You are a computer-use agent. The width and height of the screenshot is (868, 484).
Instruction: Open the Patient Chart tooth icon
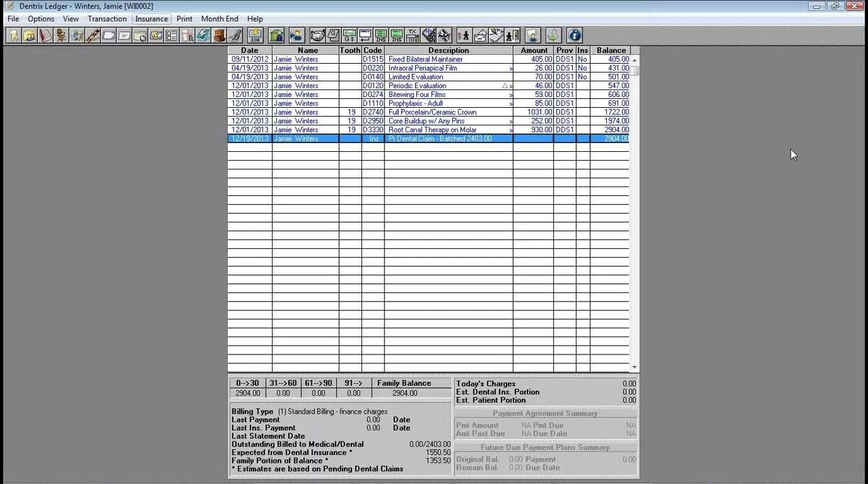pyautogui.click(x=14, y=35)
